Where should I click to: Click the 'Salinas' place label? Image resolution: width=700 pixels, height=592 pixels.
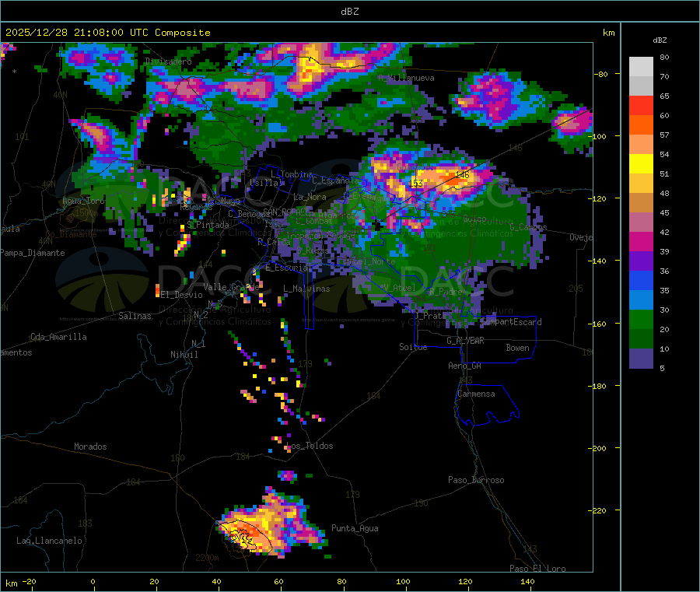coord(135,316)
